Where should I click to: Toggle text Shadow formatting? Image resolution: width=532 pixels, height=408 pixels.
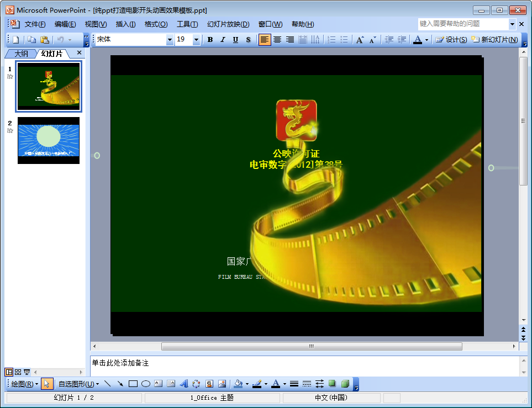pyautogui.click(x=248, y=40)
